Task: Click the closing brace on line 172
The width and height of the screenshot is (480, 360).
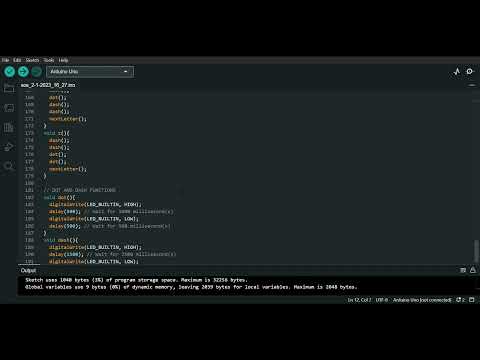Action: point(45,126)
